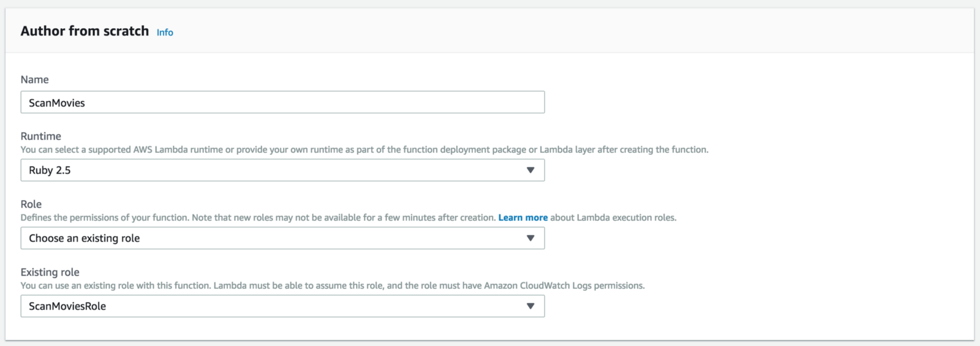This screenshot has height=346, width=980.
Task: Click the Role description about function permissions
Action: point(257,217)
